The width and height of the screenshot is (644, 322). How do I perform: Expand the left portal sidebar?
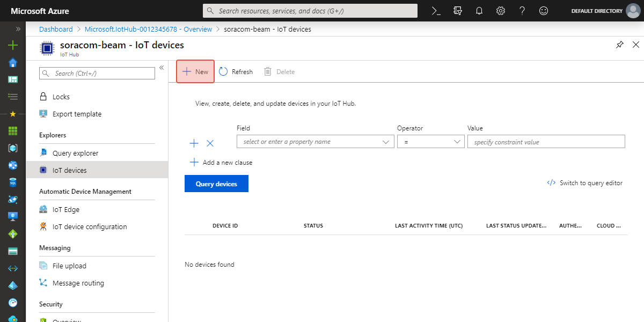[18, 29]
